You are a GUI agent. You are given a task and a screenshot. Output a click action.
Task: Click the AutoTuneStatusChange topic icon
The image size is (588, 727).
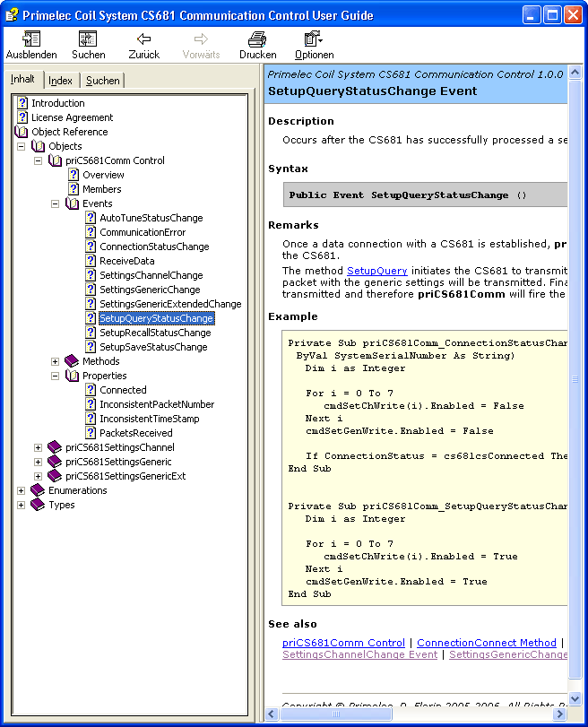[x=91, y=218]
